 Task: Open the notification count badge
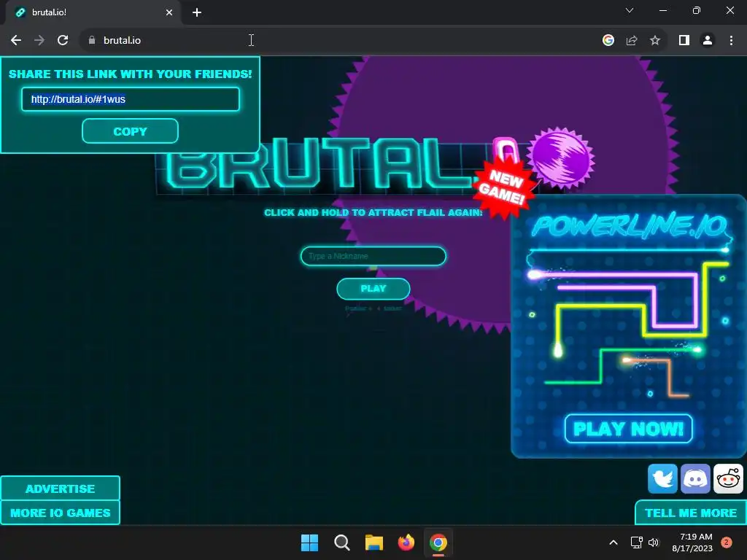tap(727, 542)
